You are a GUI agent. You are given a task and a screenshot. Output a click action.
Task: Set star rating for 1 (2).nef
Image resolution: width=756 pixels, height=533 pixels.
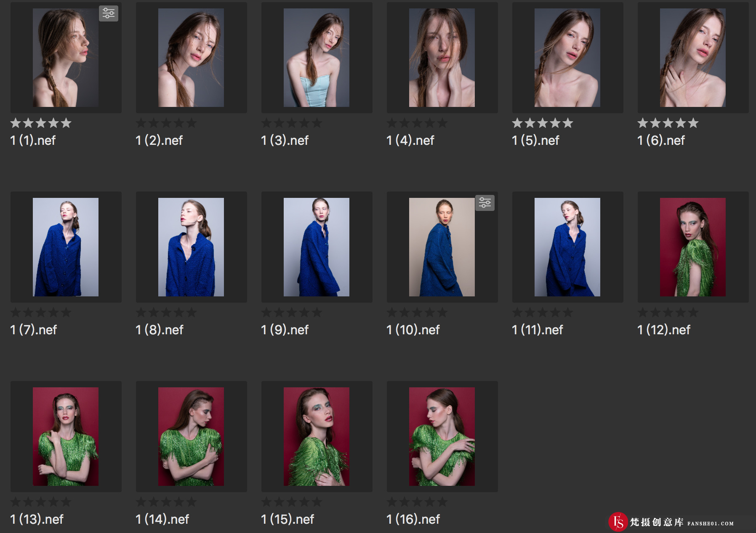click(x=166, y=123)
